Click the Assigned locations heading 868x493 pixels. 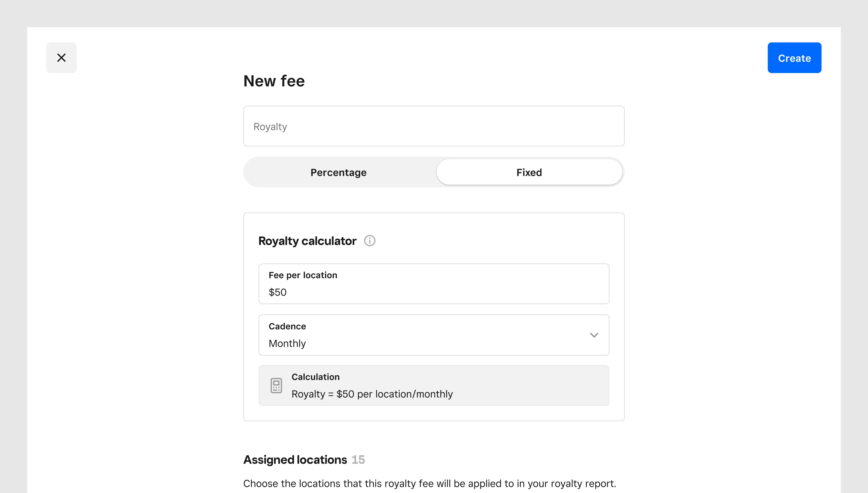295,460
